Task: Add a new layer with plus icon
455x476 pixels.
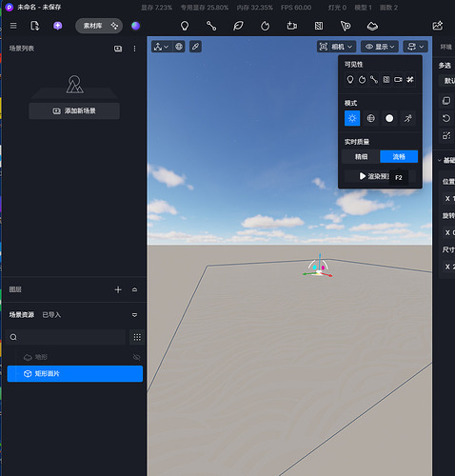Action: click(x=118, y=289)
